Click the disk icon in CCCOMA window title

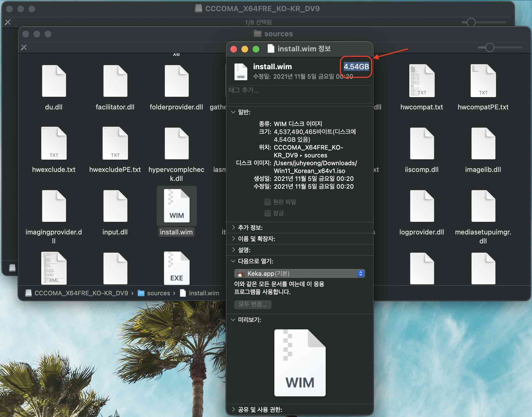199,9
